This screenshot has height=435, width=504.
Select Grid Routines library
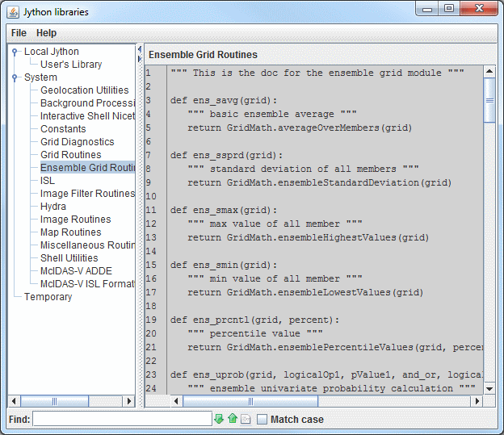coord(71,154)
